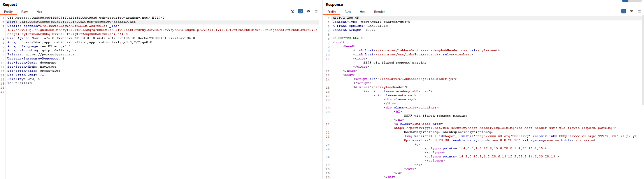Viewport: 644px width, 179px height.
Task: Open the Render tab in Response
Action: 379,12
